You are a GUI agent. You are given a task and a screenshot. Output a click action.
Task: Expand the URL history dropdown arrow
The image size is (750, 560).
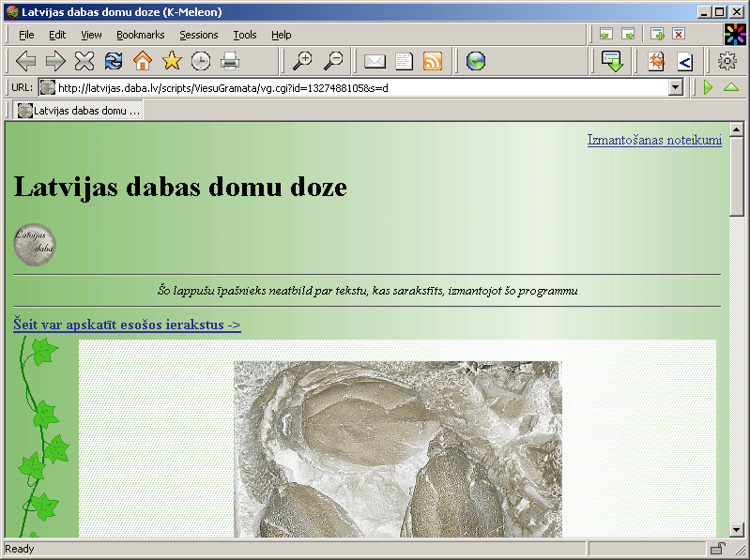pyautogui.click(x=676, y=87)
